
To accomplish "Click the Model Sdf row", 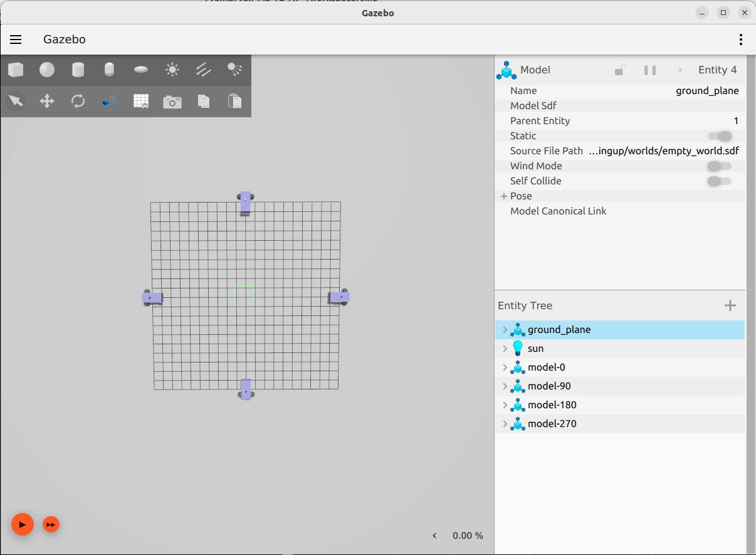I will coord(620,106).
